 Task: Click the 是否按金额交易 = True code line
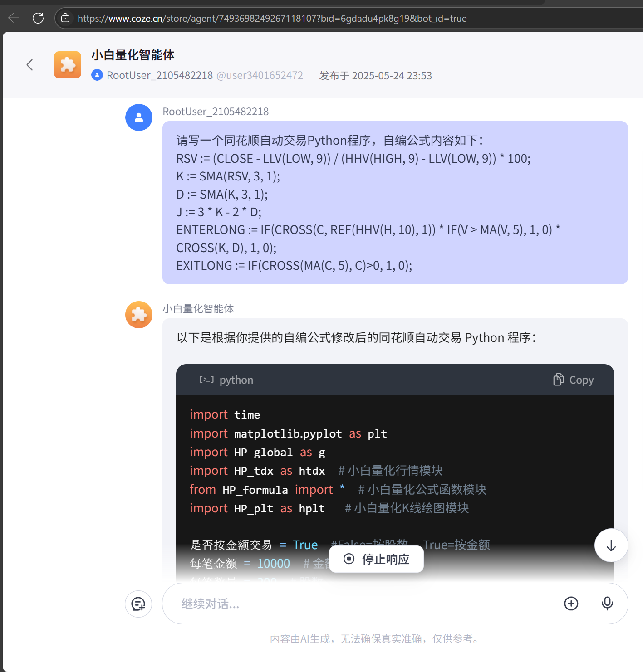[254, 545]
